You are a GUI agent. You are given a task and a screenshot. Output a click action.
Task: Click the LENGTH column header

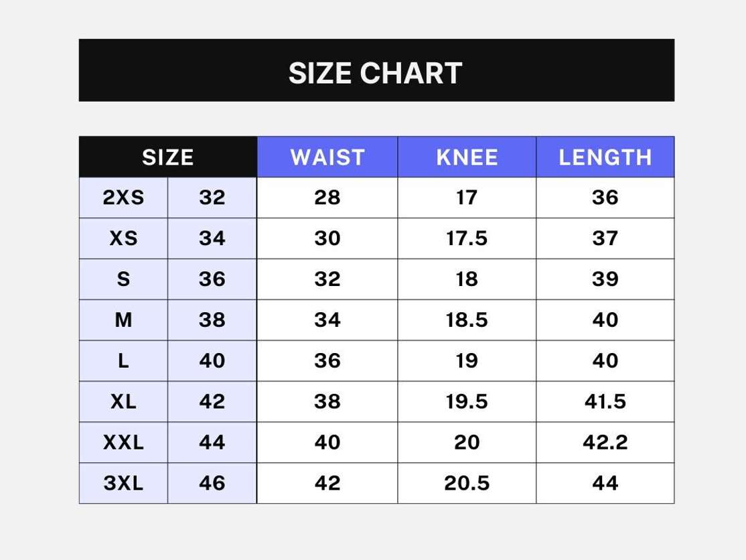tap(605, 157)
